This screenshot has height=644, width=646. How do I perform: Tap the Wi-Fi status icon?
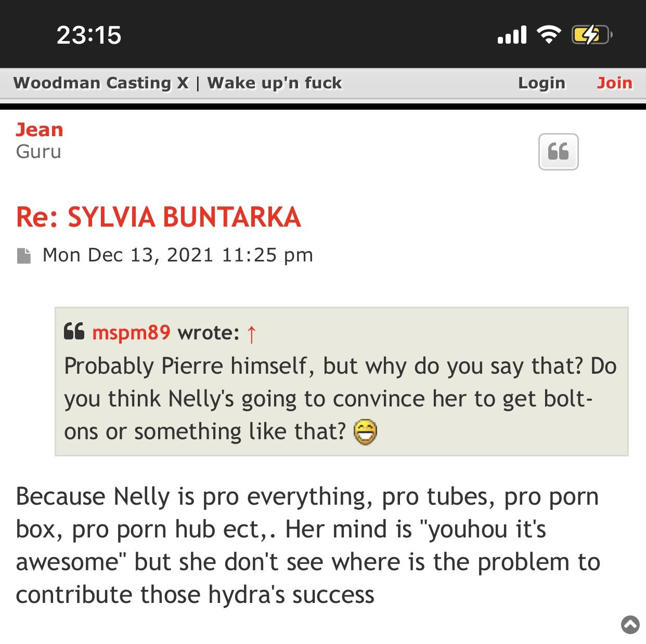click(x=548, y=35)
